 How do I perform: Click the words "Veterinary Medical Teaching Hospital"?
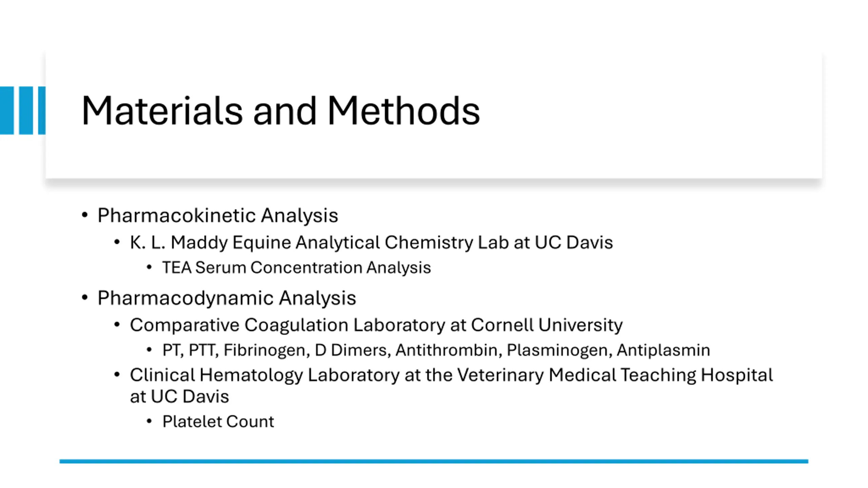[614, 375]
